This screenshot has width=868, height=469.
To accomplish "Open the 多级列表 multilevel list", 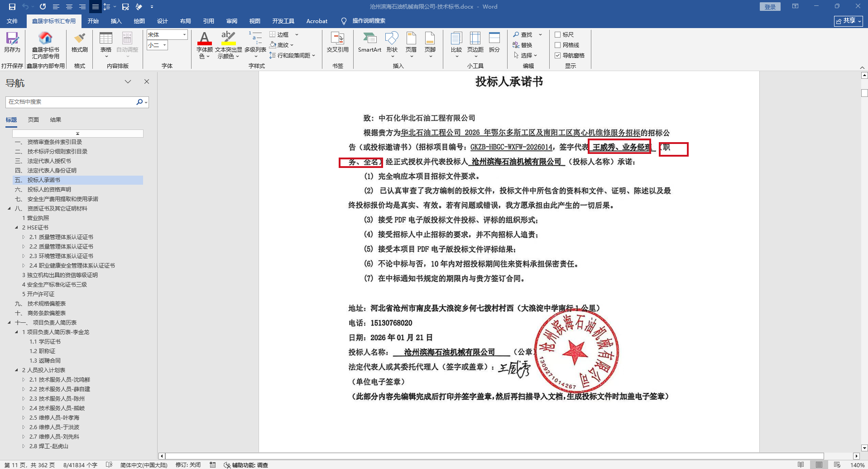I will [x=255, y=44].
